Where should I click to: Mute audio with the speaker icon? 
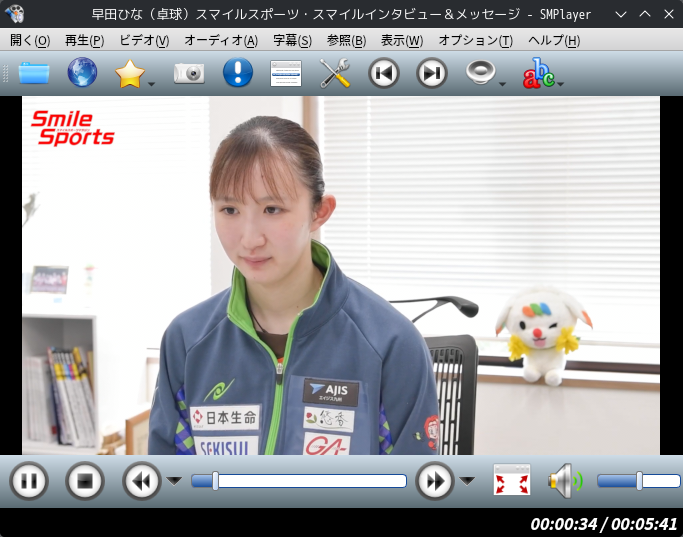pos(565,481)
